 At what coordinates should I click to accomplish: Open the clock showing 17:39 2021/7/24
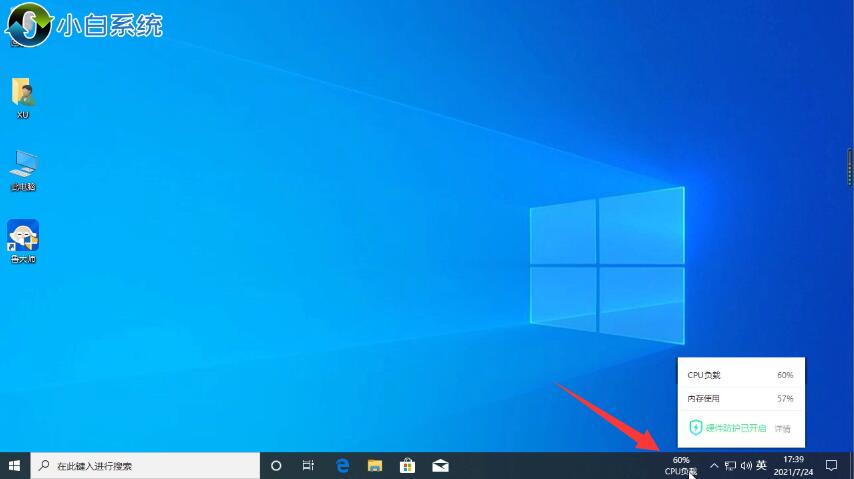point(794,466)
